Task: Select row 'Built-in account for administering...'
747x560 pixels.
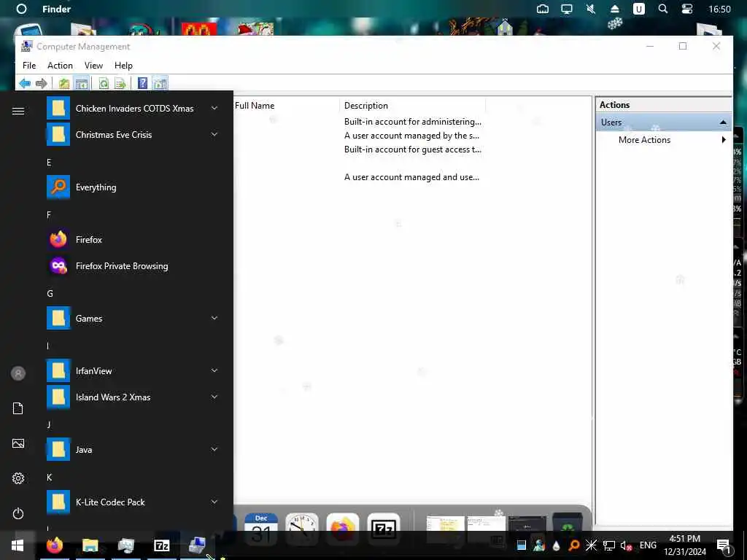Action: 413,122
